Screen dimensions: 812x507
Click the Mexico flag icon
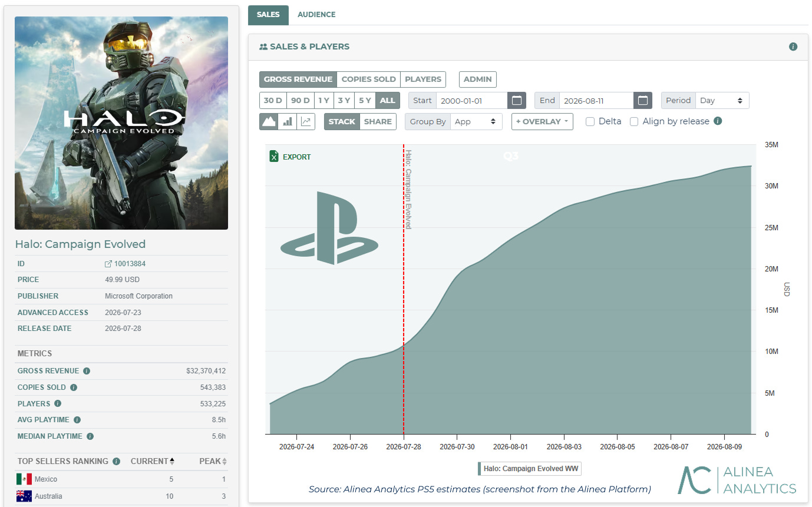[24, 479]
